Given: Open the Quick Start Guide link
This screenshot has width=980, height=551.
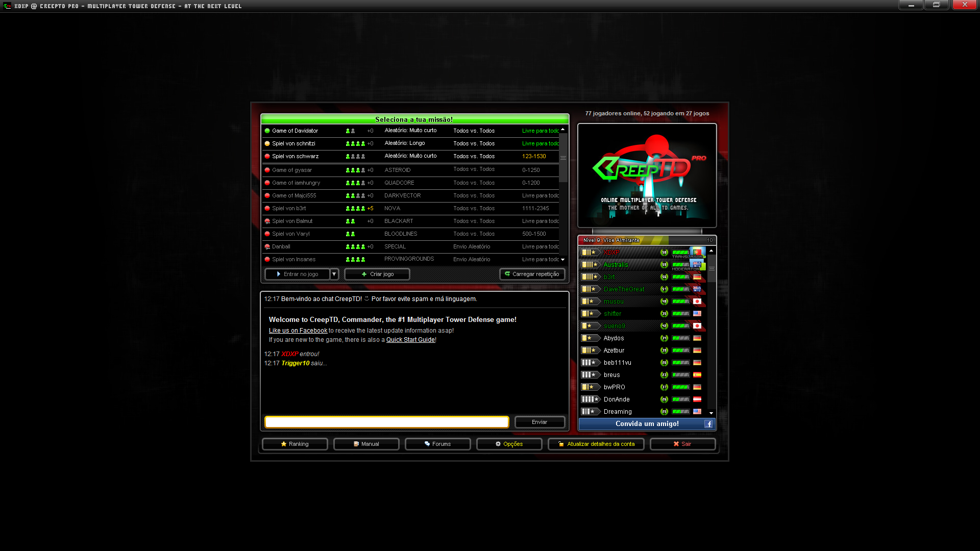Looking at the screenshot, I should (x=410, y=340).
